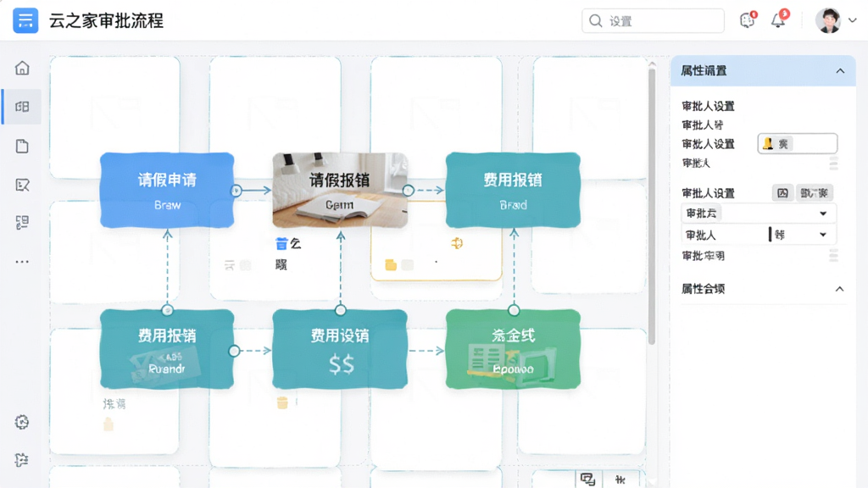Screen dimensions: 868x488
Task: Click the yellow folder icon in outlined card
Action: tap(391, 265)
